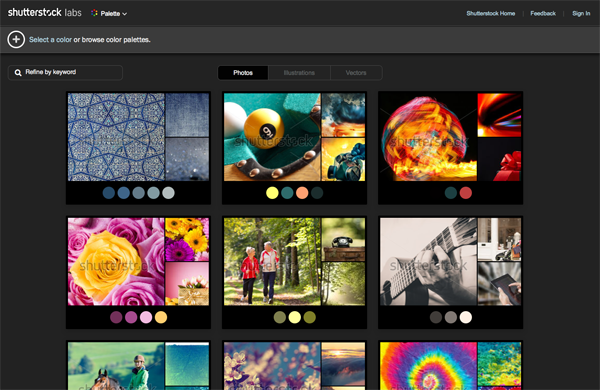Open the hand holding tablet thumbnail
The height and width of the screenshot is (390, 600).
(499, 284)
